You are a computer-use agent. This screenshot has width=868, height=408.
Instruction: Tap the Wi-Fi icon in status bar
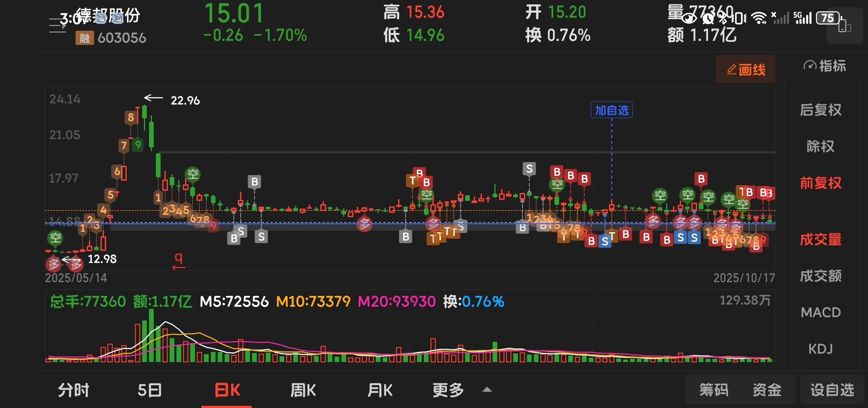759,17
